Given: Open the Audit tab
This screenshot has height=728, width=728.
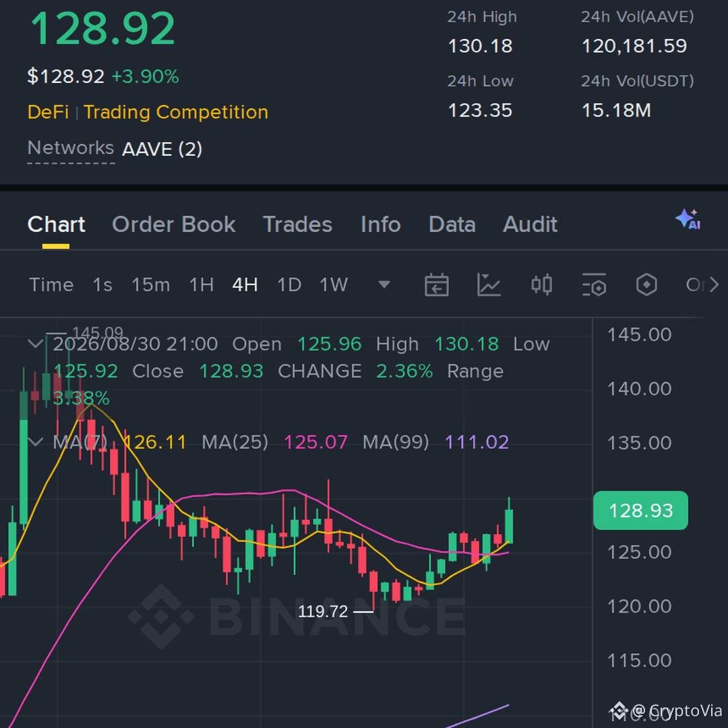Looking at the screenshot, I should pyautogui.click(x=530, y=224).
